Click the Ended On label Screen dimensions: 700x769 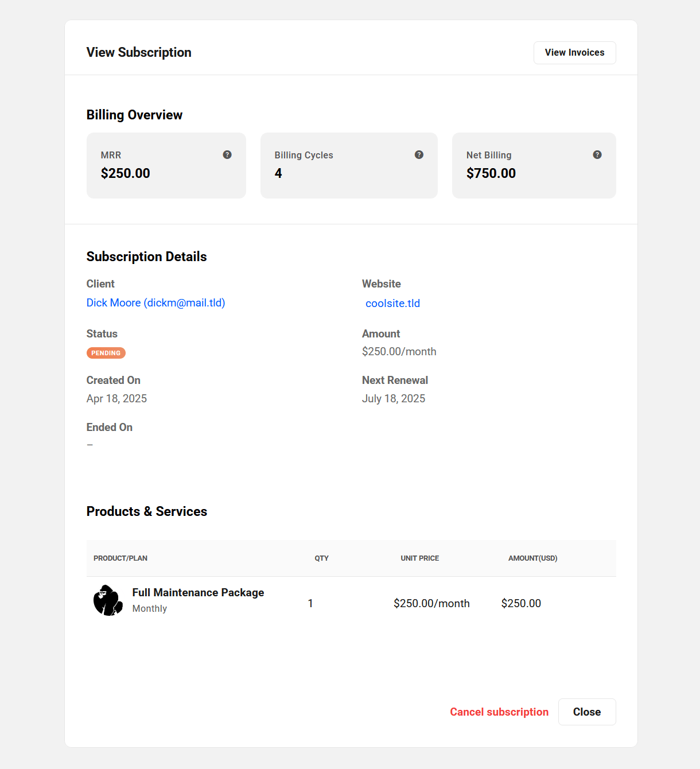click(x=110, y=428)
